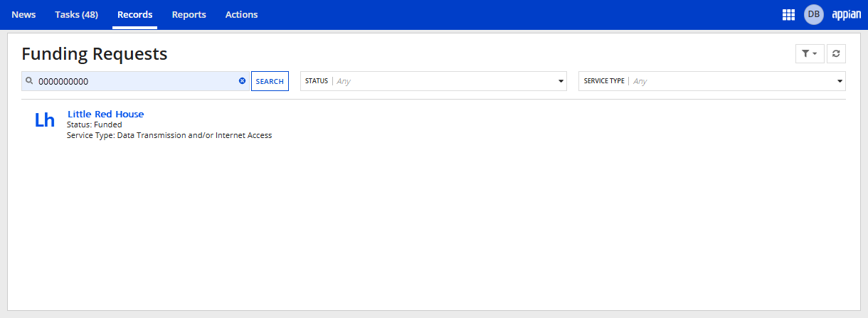Screen dimensions: 868x318
Task: Open the Actions tab
Action: pyautogui.click(x=241, y=14)
